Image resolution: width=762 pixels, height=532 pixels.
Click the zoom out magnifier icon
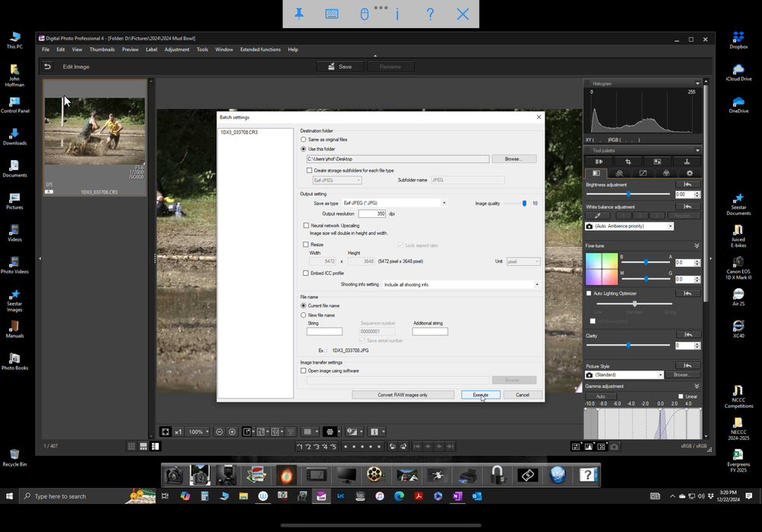click(x=219, y=432)
